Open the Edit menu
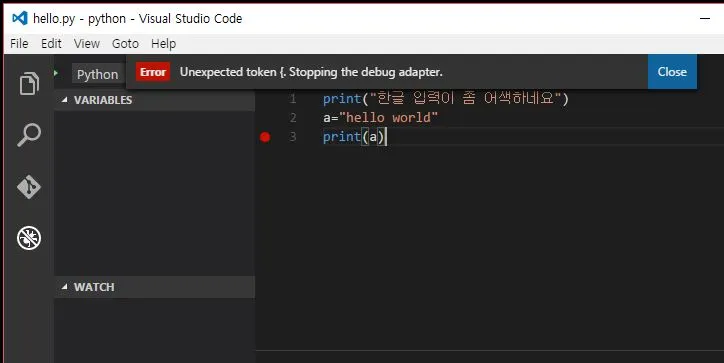Screen dimensions: 724x363 tap(51, 43)
